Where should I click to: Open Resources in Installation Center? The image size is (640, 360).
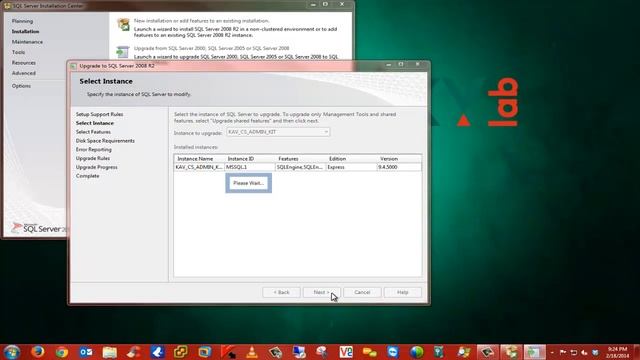(24, 62)
